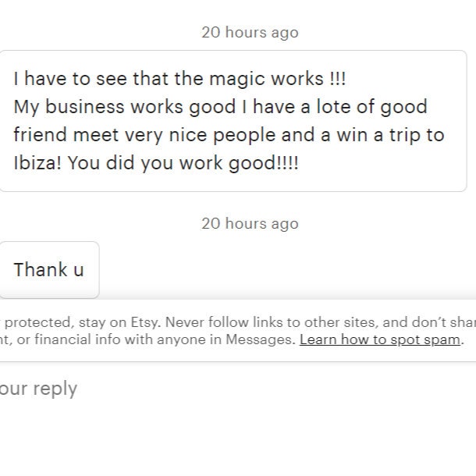Click the timestamp above the magic works message
The height and width of the screenshot is (476, 476).
[x=250, y=33]
